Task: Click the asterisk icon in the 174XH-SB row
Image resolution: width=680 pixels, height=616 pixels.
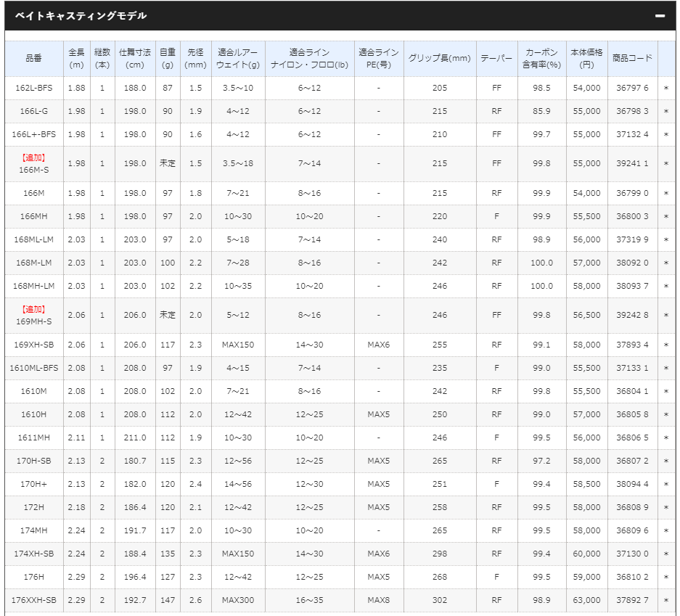Action: coord(665,554)
